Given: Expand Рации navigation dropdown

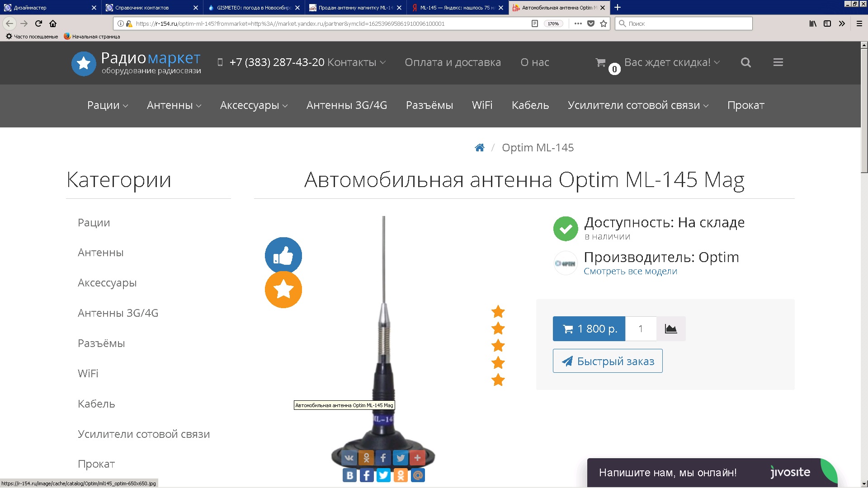Looking at the screenshot, I should pyautogui.click(x=108, y=105).
